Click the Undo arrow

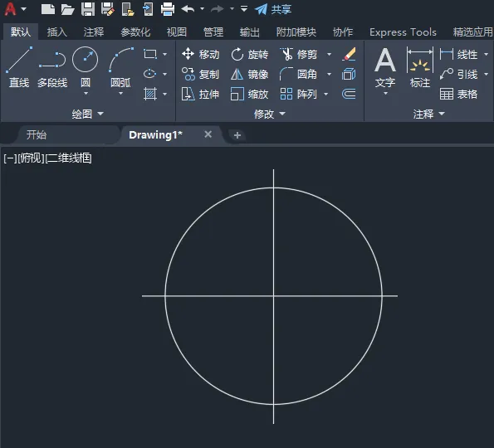188,9
